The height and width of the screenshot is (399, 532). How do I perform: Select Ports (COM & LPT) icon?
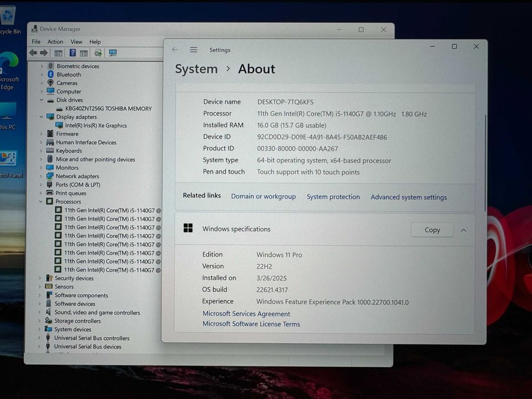50,184
